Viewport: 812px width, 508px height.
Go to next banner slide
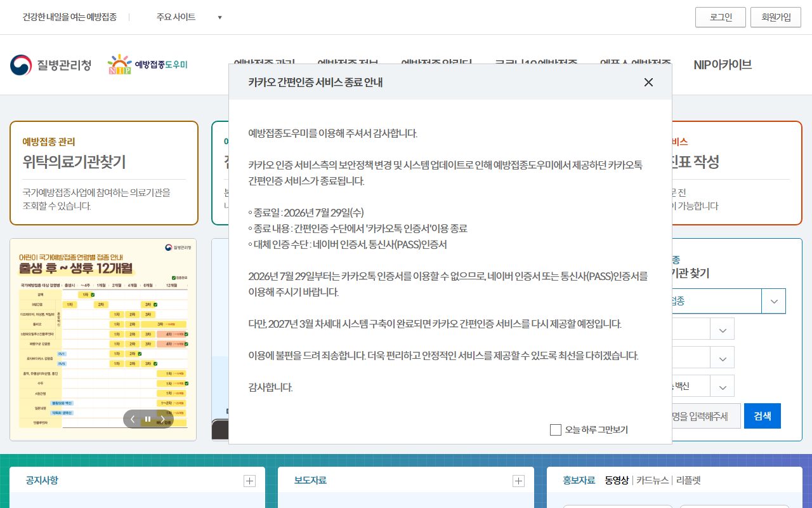tap(163, 419)
